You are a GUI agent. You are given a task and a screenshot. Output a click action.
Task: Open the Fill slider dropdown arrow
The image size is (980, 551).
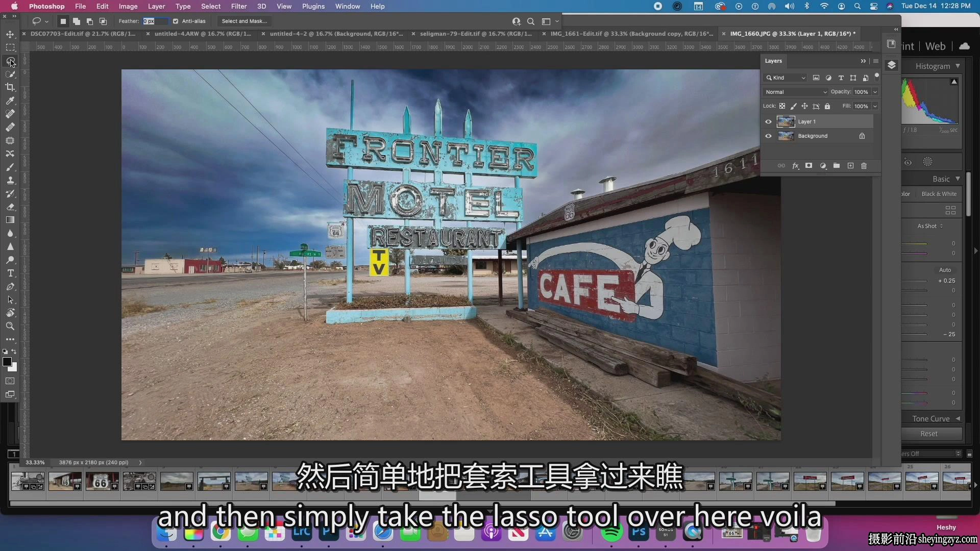point(875,106)
